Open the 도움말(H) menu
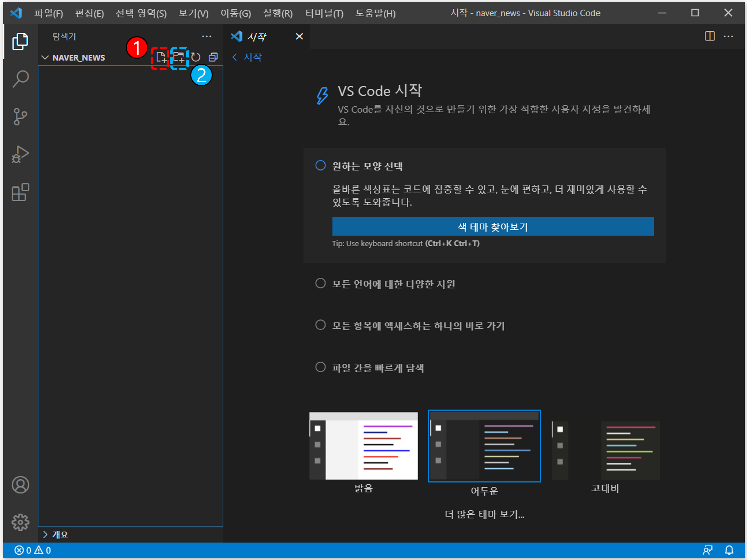Image resolution: width=748 pixels, height=560 pixels. [375, 13]
